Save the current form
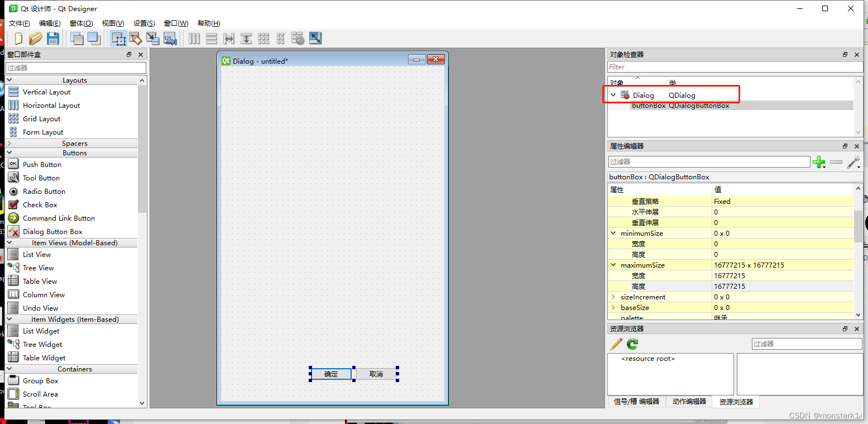Screen dimensions: 868x424 pos(52,39)
